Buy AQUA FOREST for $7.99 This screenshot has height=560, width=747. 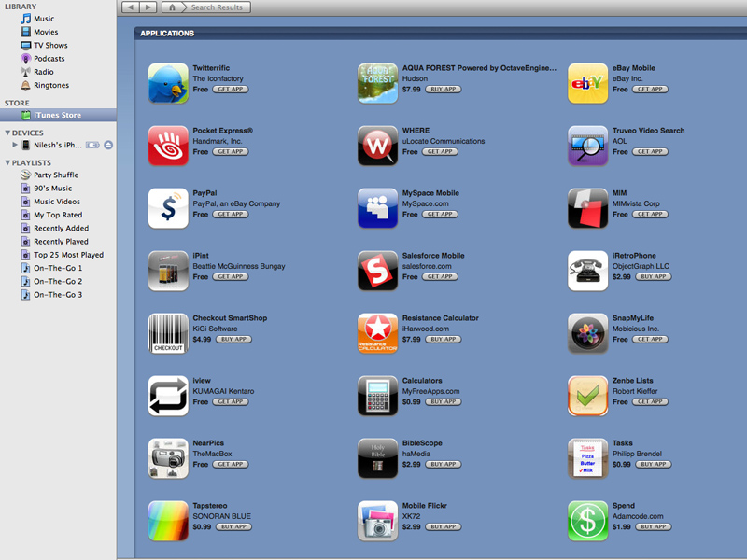pos(444,89)
